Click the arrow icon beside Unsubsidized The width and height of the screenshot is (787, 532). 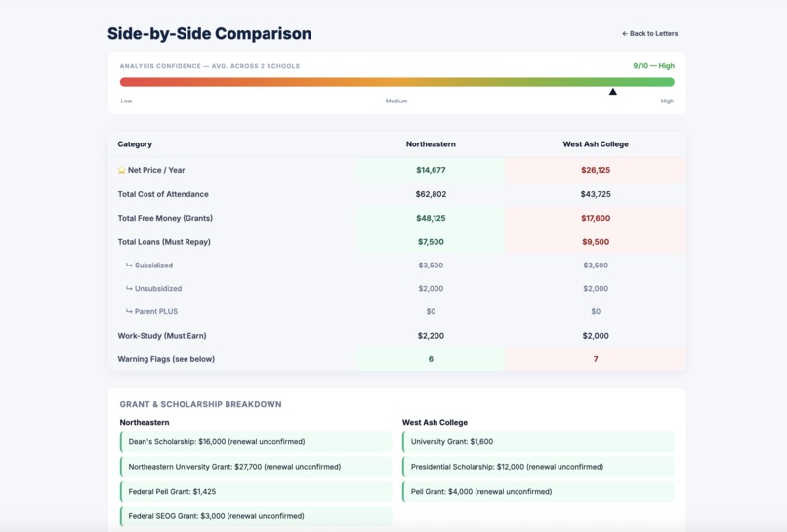point(129,288)
